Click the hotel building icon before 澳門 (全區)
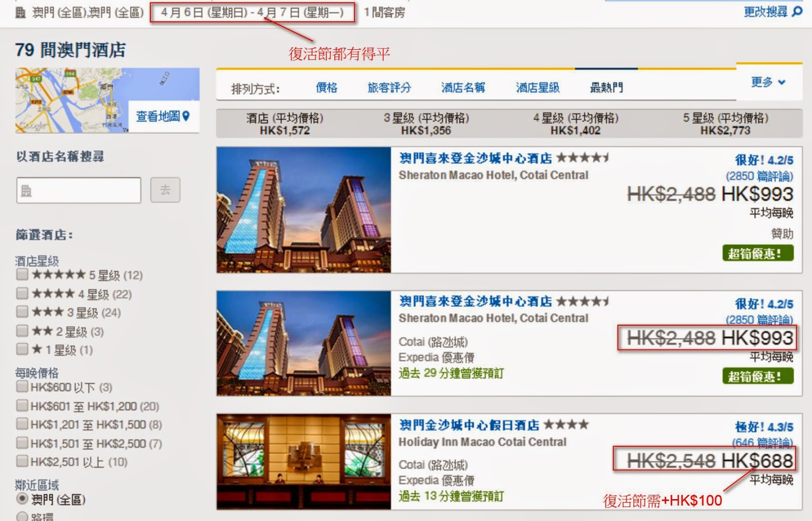The image size is (812, 521). pos(21,12)
